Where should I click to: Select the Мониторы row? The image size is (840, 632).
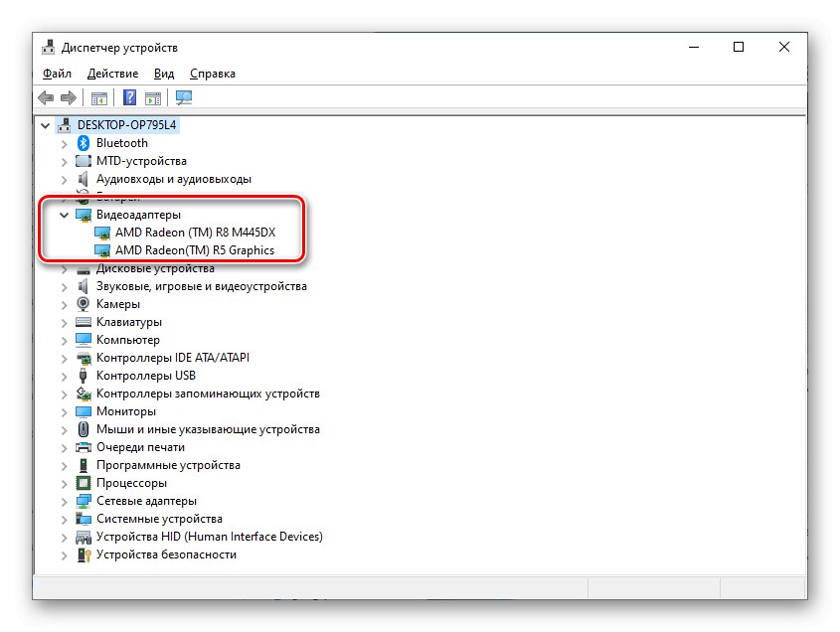point(126,411)
